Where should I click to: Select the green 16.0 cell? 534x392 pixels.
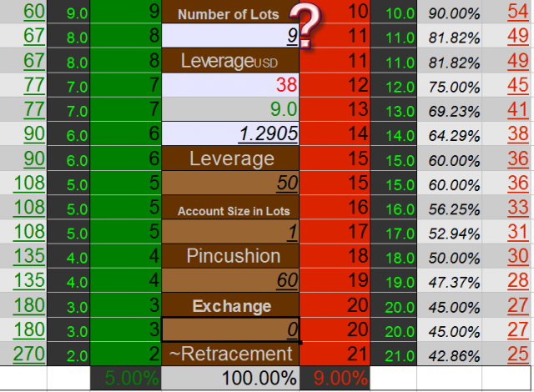coord(393,207)
